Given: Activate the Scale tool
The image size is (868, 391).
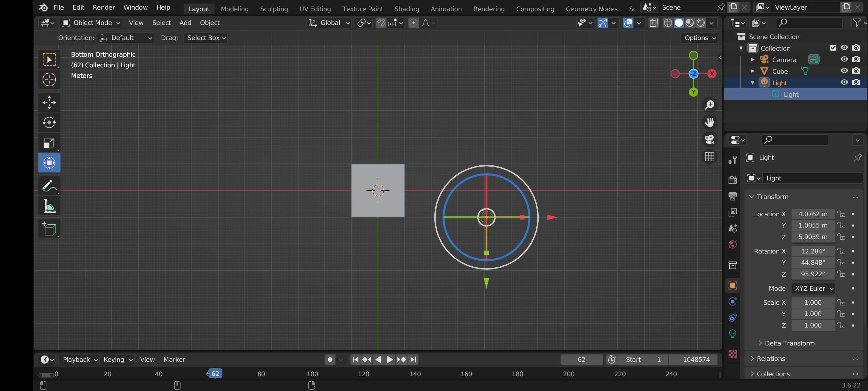Looking at the screenshot, I should point(49,143).
